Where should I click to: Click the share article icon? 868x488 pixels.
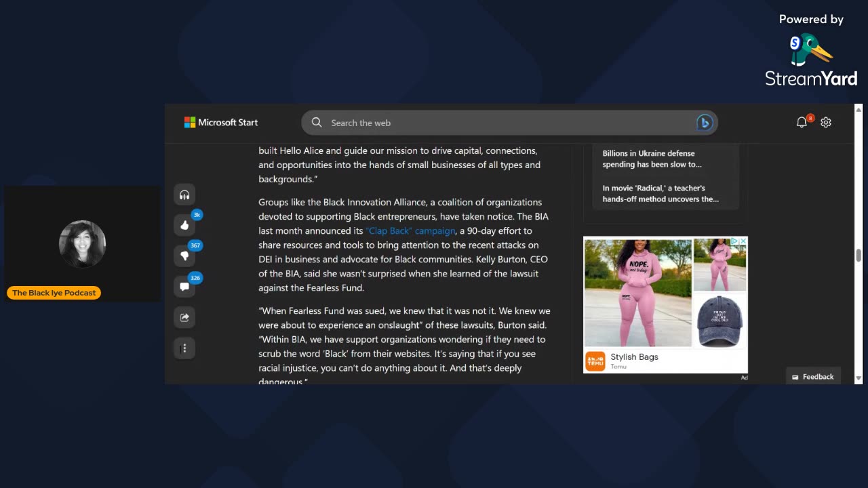[184, 317]
